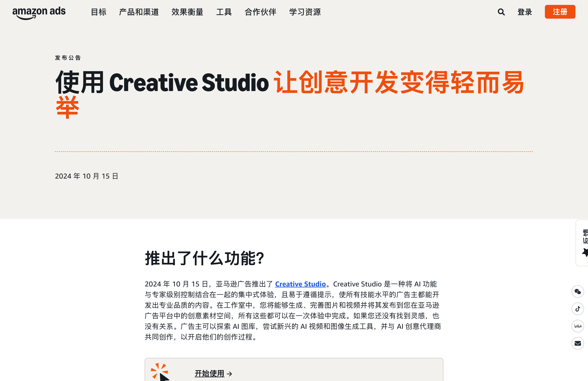This screenshot has width=588, height=381.
Task: Click the Amazon Ads logo
Action: 39,13
